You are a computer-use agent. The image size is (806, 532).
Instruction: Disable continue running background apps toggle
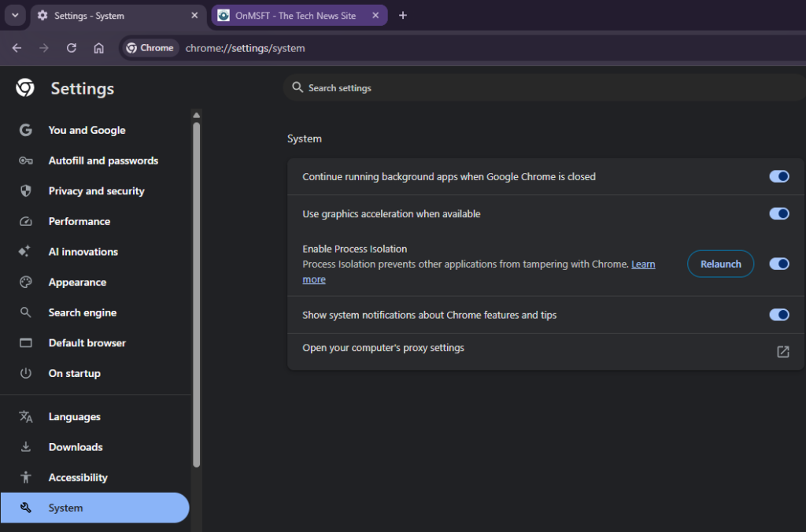click(778, 177)
